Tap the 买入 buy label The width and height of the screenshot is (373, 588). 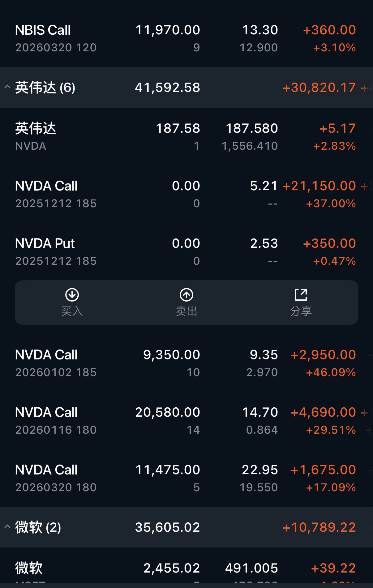click(x=72, y=311)
